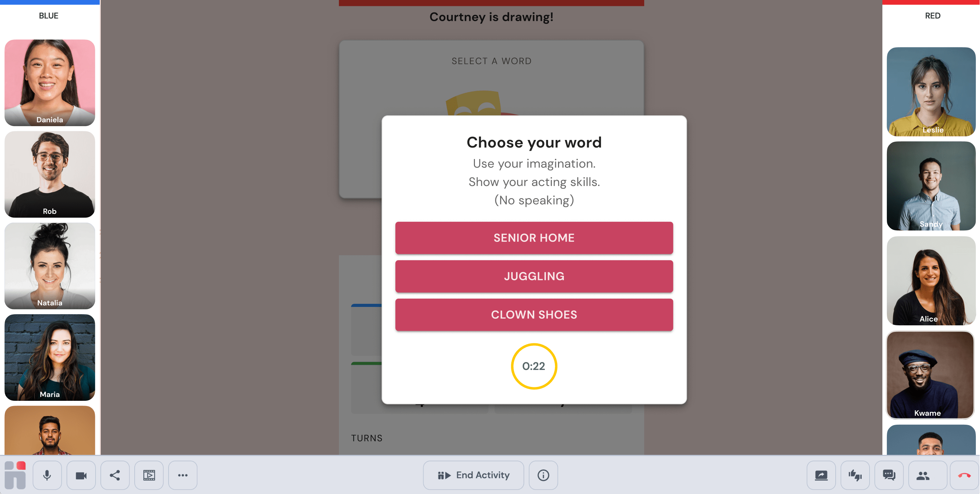The width and height of the screenshot is (980, 494).
Task: Open the thumbs reactions panel
Action: pos(855,475)
